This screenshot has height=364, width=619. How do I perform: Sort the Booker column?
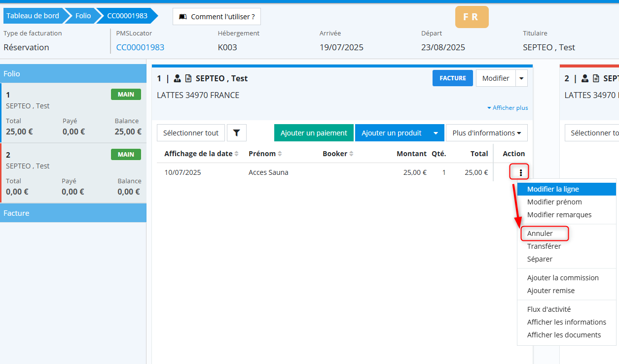tap(338, 154)
